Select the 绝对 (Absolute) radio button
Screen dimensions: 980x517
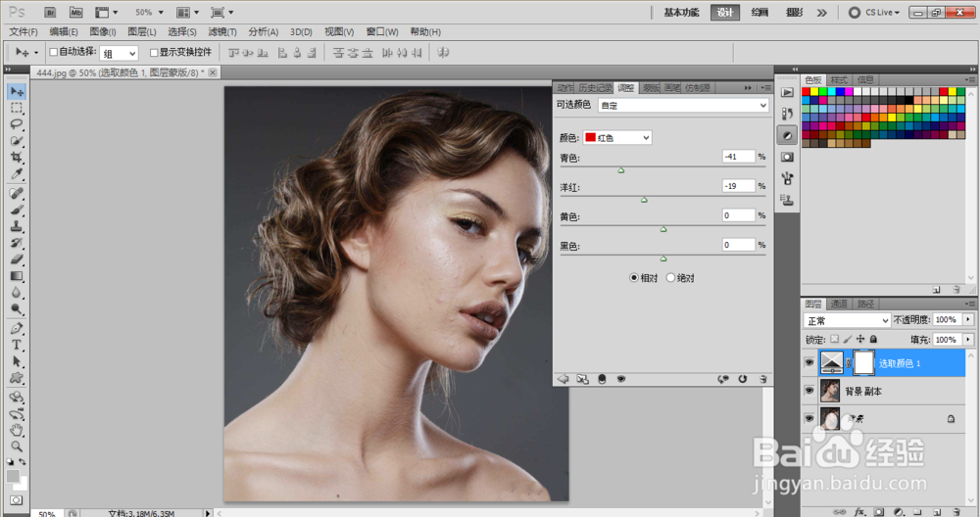tap(671, 277)
